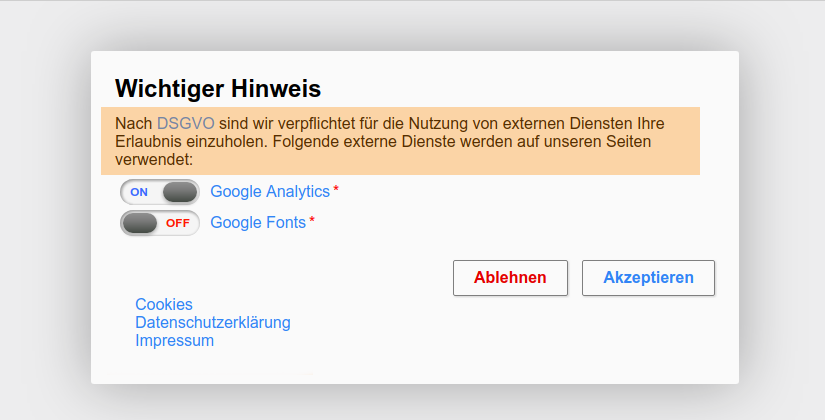Open the Datenschutzerklärung link

[x=213, y=322]
